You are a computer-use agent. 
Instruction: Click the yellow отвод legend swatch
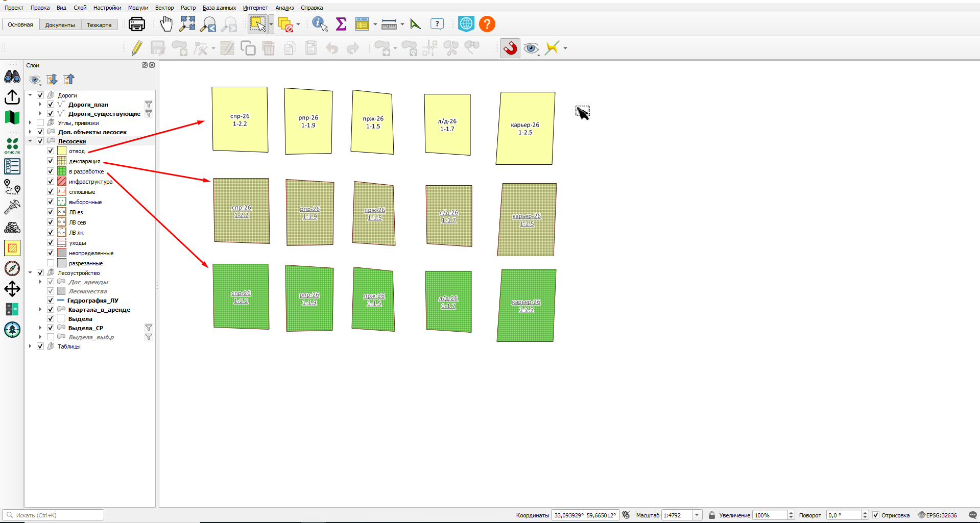pyautogui.click(x=62, y=151)
